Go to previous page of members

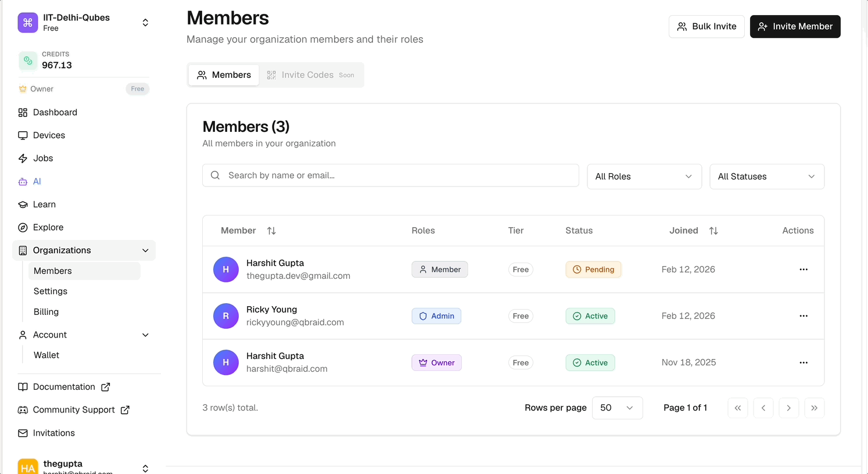763,408
